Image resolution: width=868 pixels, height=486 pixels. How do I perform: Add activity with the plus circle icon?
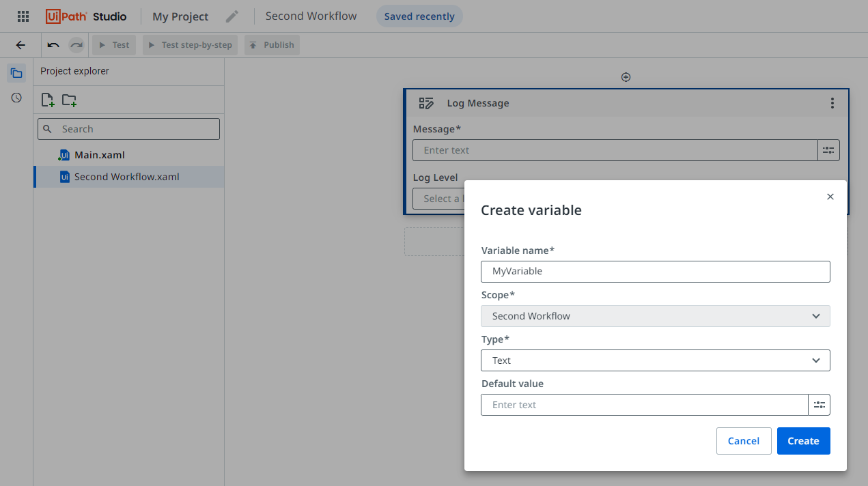(626, 77)
